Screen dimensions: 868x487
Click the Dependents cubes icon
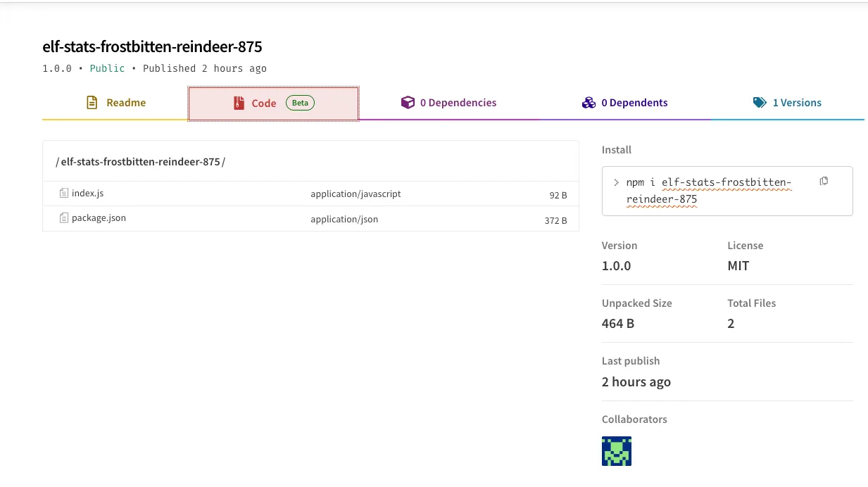589,103
